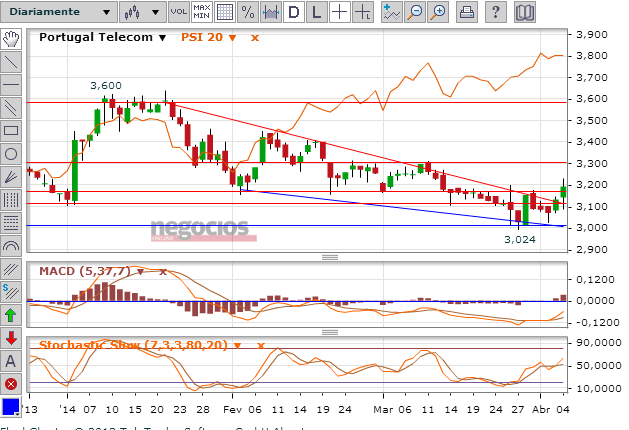Click the 0,1200 MACD axis value
Image resolution: width=629 pixels, height=430 pixels.
click(595, 280)
